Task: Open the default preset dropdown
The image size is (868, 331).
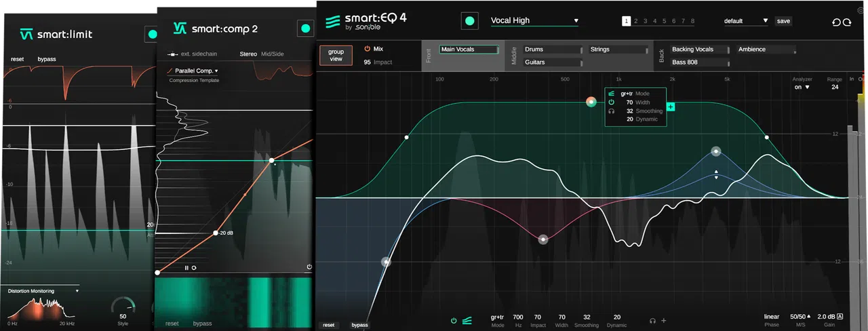Action: point(746,21)
